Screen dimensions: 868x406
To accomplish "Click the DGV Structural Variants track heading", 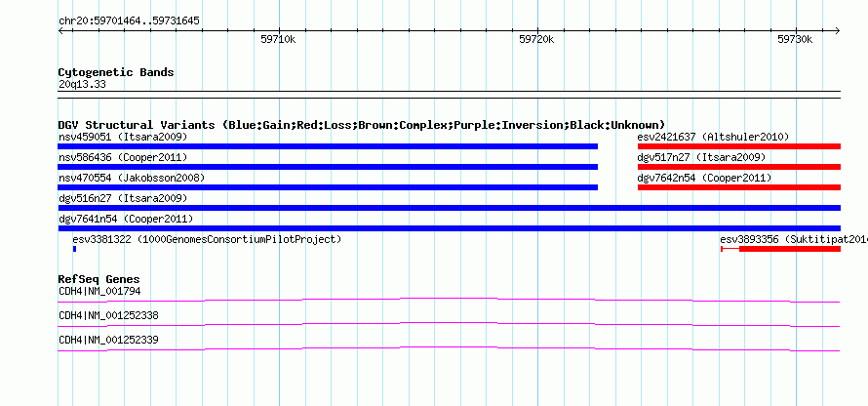I will [362, 124].
